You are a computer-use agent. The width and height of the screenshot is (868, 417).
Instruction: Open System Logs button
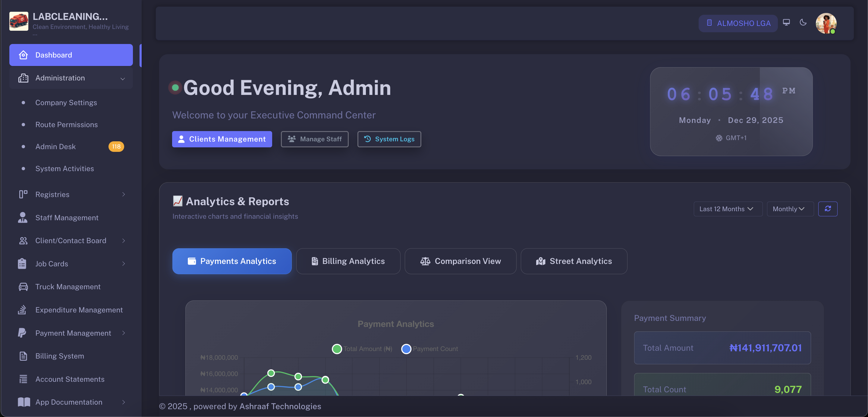point(389,139)
